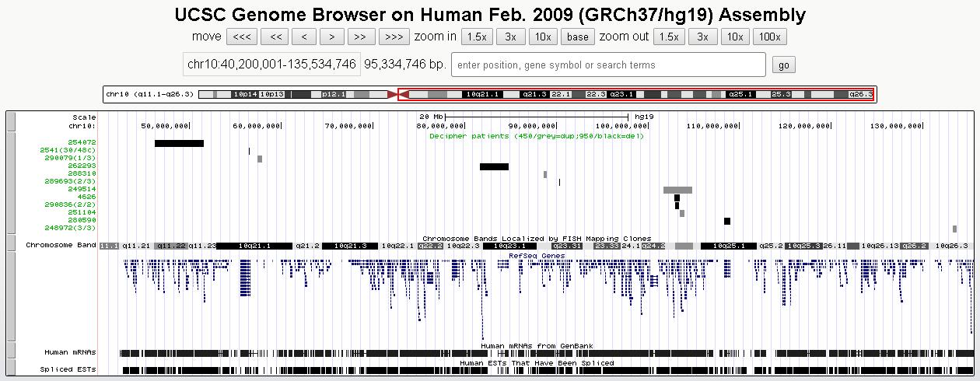Click the chr10 position range text
Viewport: 980px width, 381px height.
pos(271,65)
